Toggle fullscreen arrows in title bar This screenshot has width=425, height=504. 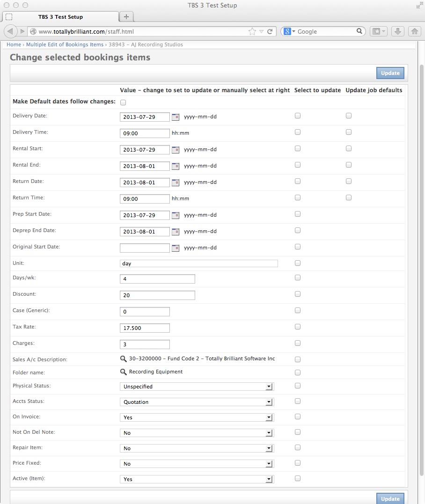click(419, 5)
